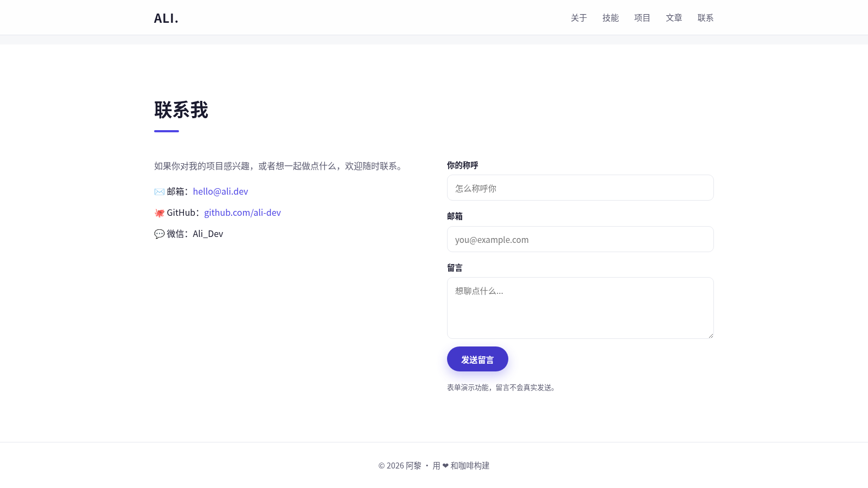The height and width of the screenshot is (488, 868).
Task: Open the 项目 navigation item
Action: [642, 18]
